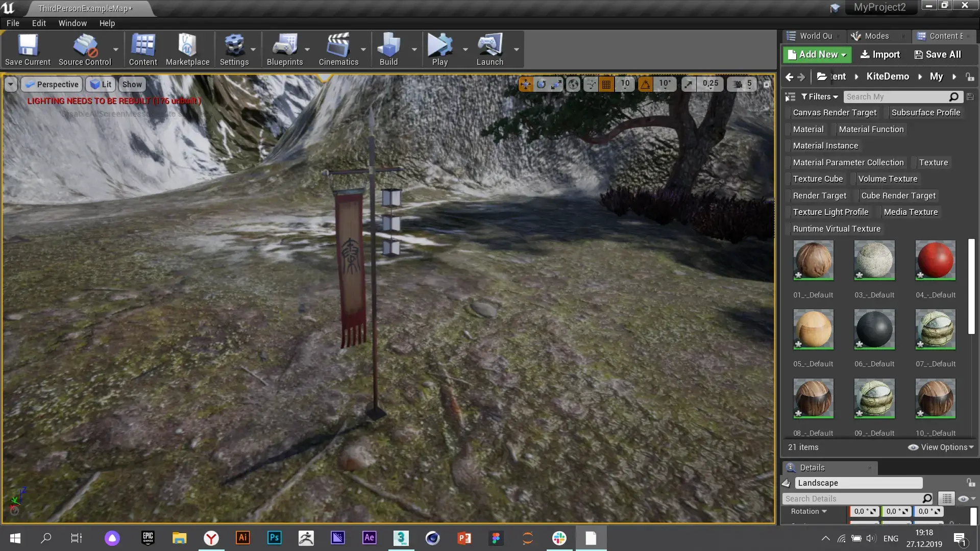Open the Window menu

tap(72, 23)
